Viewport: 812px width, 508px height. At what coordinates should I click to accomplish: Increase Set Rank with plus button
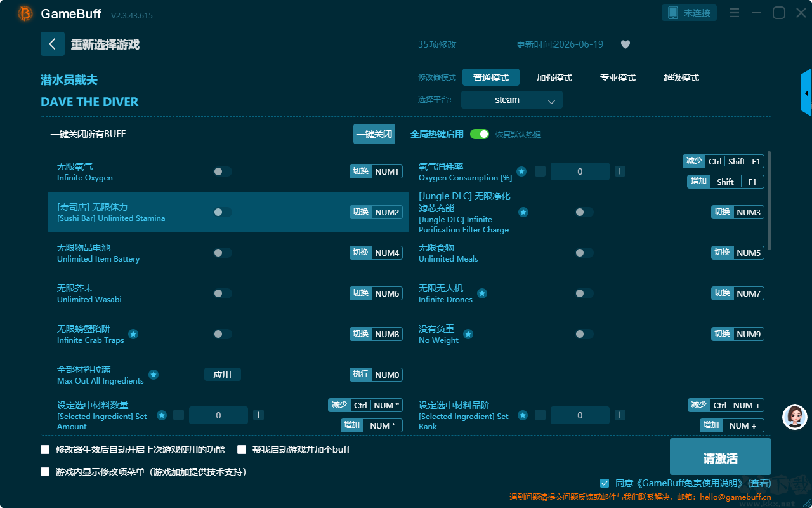click(620, 415)
